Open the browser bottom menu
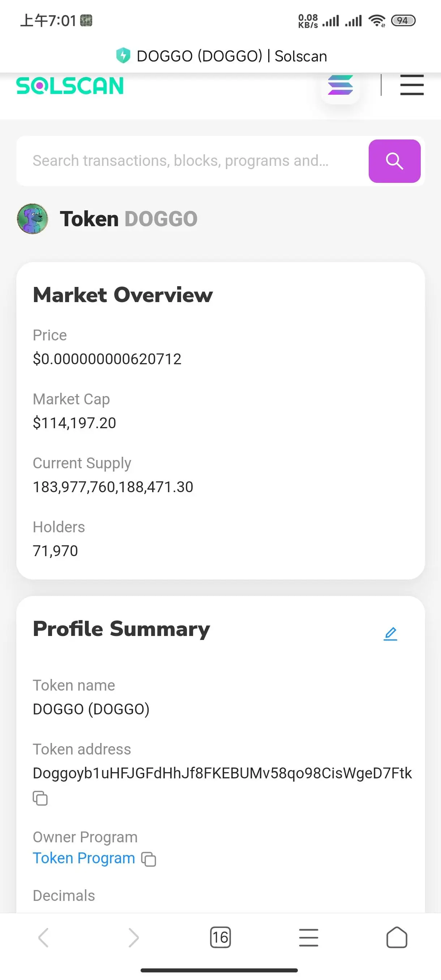 pos(309,937)
